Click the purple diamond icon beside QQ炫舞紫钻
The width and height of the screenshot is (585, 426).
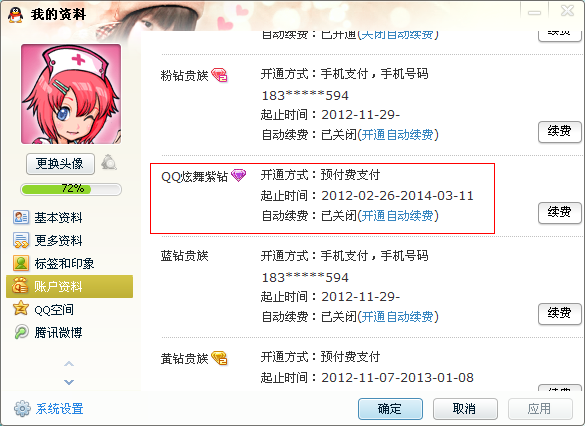(x=238, y=175)
